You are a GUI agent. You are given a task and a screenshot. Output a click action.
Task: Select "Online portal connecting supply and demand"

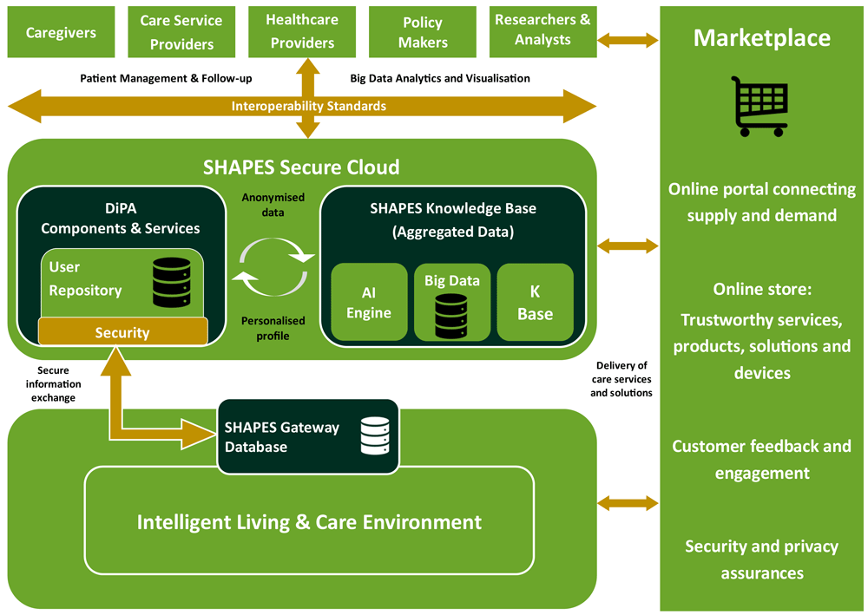(x=762, y=202)
